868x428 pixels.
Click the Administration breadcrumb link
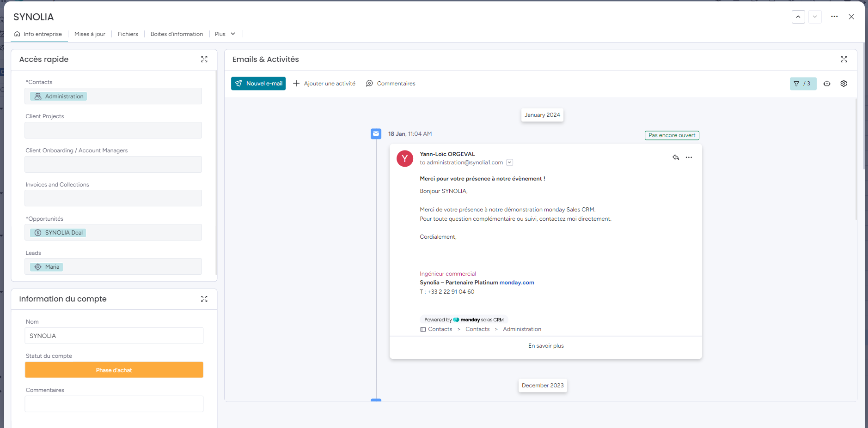click(x=522, y=329)
